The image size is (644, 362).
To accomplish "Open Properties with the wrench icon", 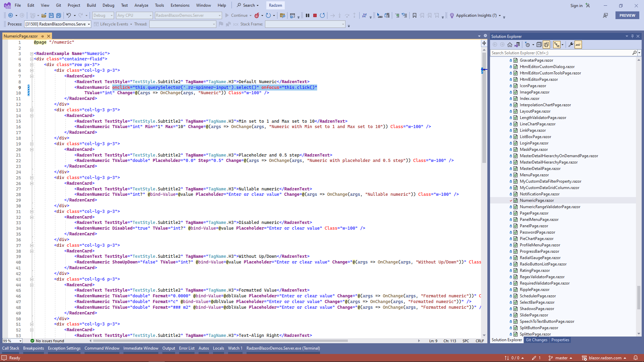I will tap(571, 45).
